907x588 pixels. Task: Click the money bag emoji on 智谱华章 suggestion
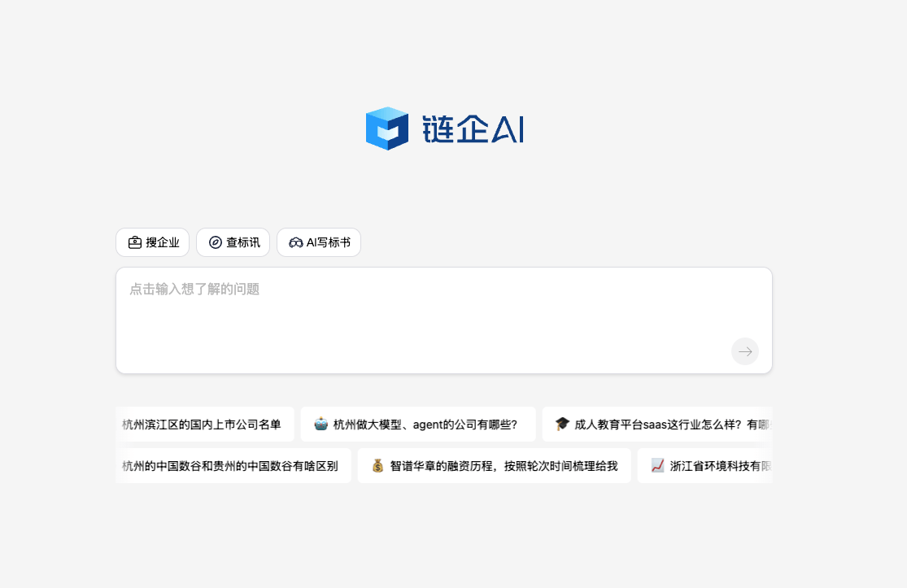coord(377,465)
